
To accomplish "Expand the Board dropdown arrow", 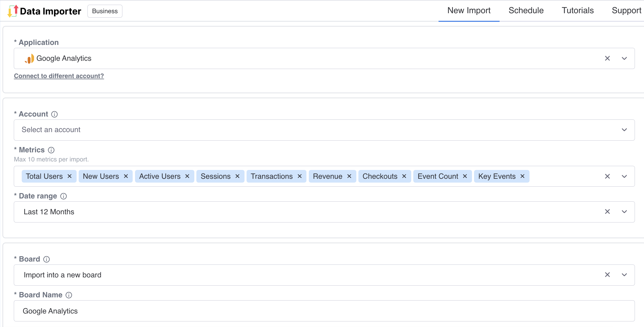I will coord(624,275).
